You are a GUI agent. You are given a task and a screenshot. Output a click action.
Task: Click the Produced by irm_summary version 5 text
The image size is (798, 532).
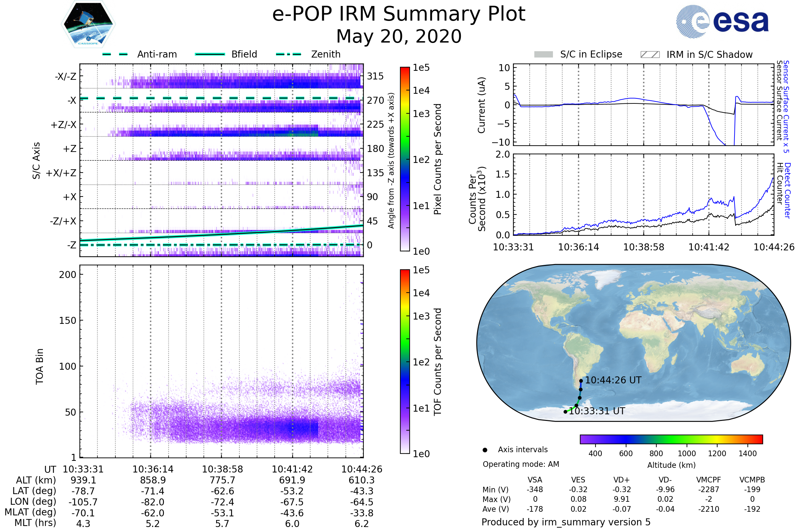pyautogui.click(x=566, y=522)
